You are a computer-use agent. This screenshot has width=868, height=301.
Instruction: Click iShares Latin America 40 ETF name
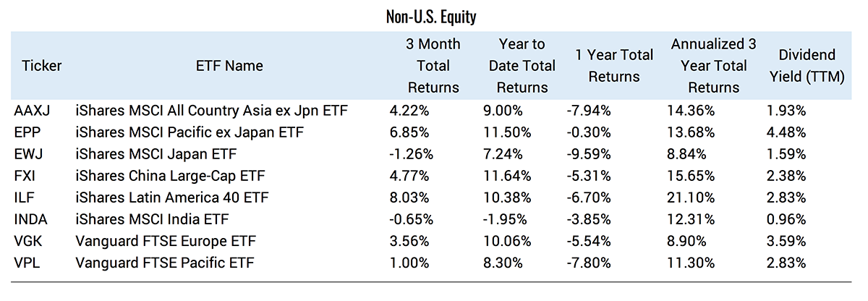[165, 198]
